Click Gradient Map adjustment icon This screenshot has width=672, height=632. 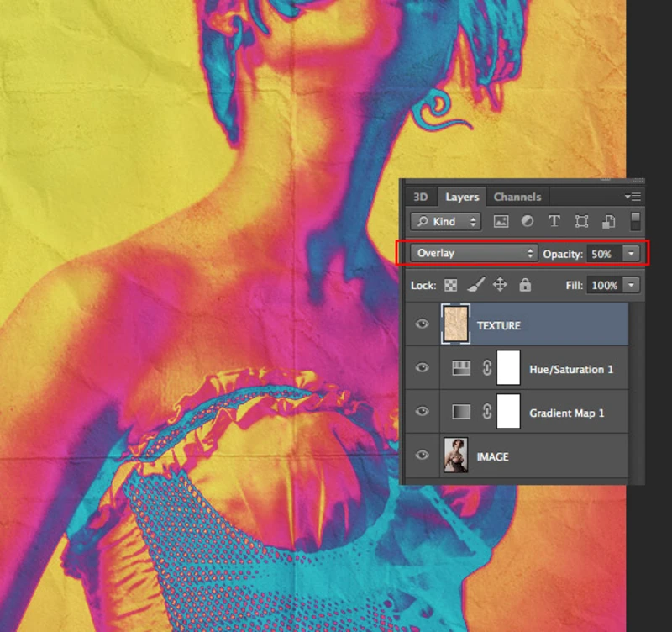point(461,412)
